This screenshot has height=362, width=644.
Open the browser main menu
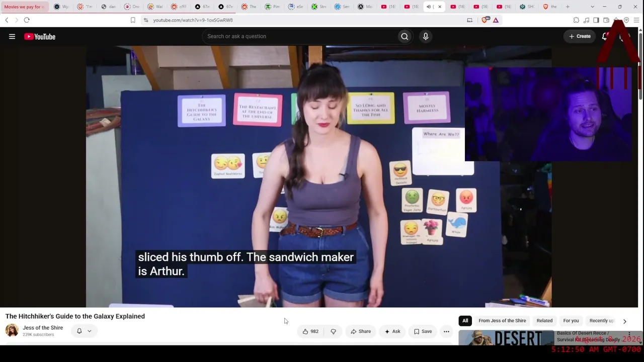click(x=636, y=20)
